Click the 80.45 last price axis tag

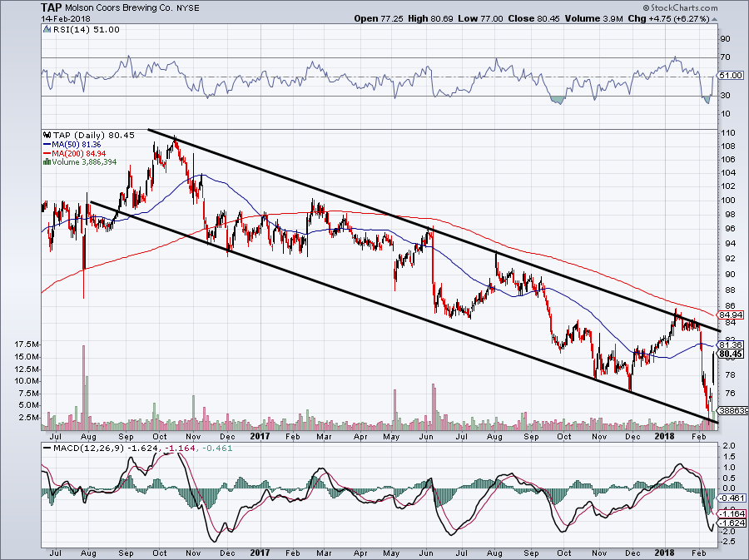click(731, 354)
